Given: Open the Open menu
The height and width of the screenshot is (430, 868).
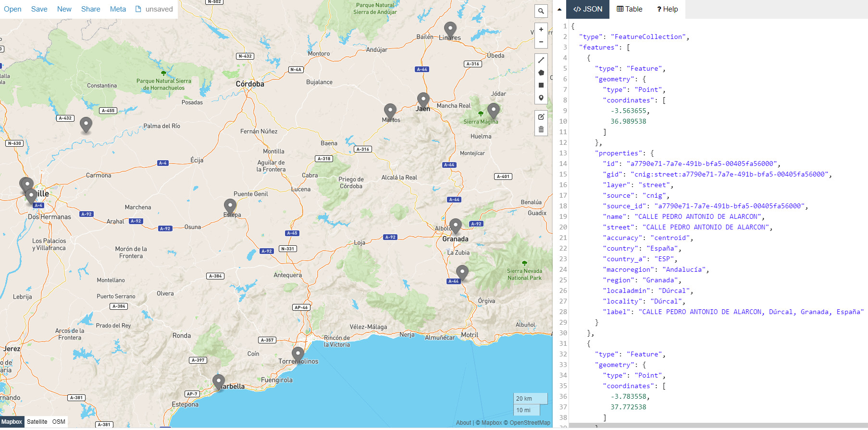Looking at the screenshot, I should (12, 9).
